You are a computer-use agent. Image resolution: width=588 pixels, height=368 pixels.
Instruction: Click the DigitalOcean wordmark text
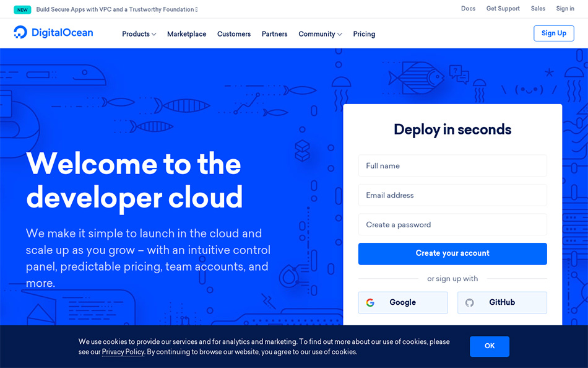tap(63, 33)
